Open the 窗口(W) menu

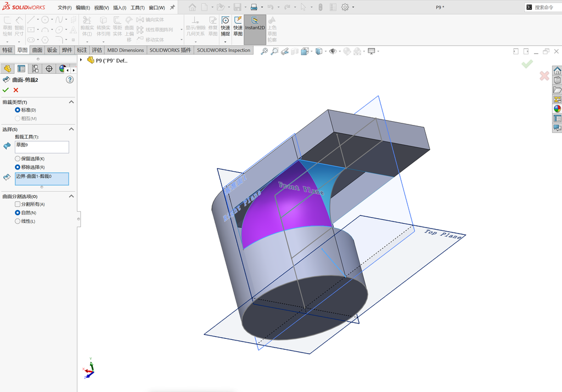(x=156, y=8)
